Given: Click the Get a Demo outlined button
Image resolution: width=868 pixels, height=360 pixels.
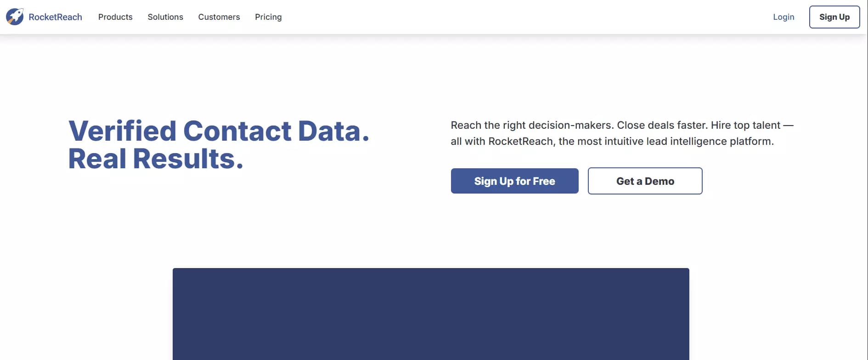Looking at the screenshot, I should [645, 181].
